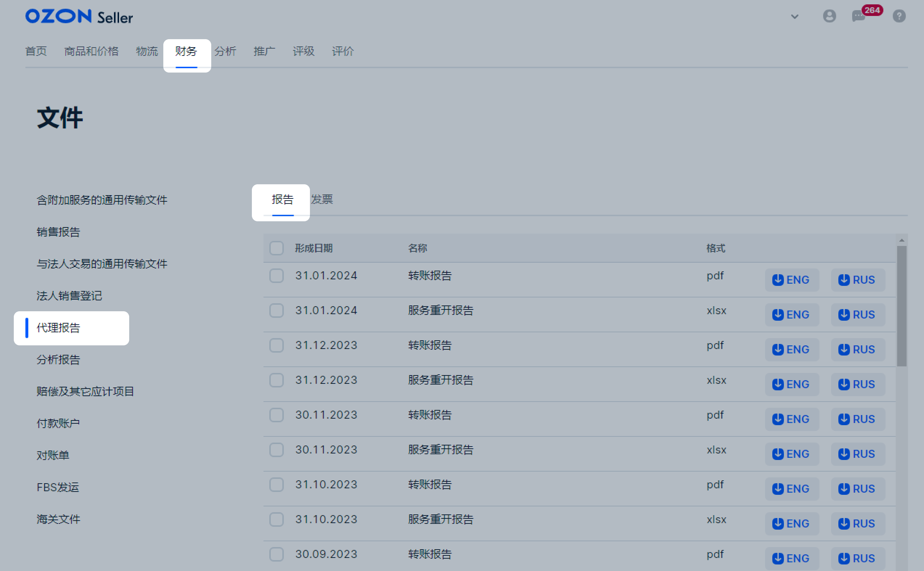The image size is (924, 571).
Task: Download ENG 服务重开报告 dated 31.12.2023
Action: 792,384
